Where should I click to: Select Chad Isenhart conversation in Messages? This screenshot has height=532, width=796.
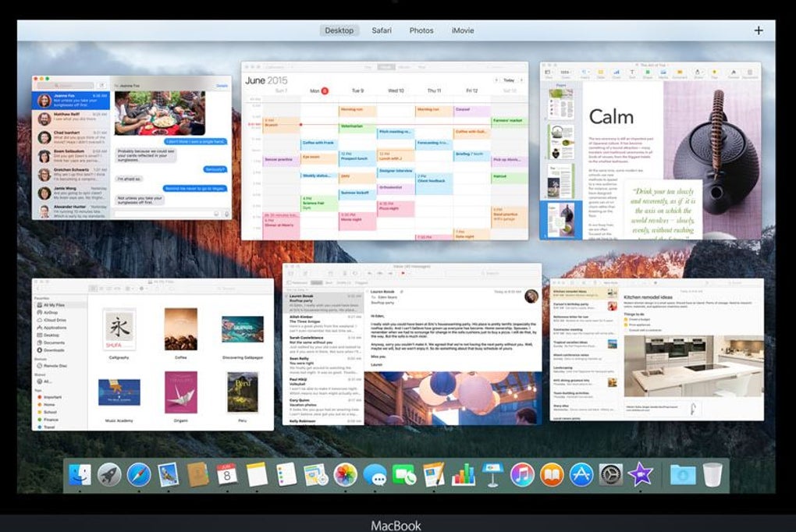pyautogui.click(x=71, y=137)
